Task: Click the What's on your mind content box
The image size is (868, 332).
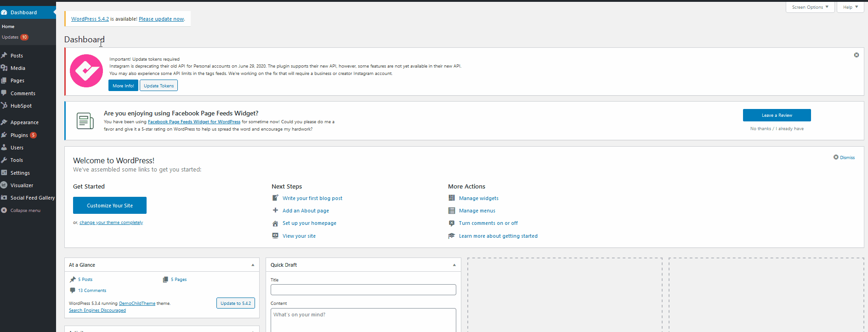Action: 363,320
